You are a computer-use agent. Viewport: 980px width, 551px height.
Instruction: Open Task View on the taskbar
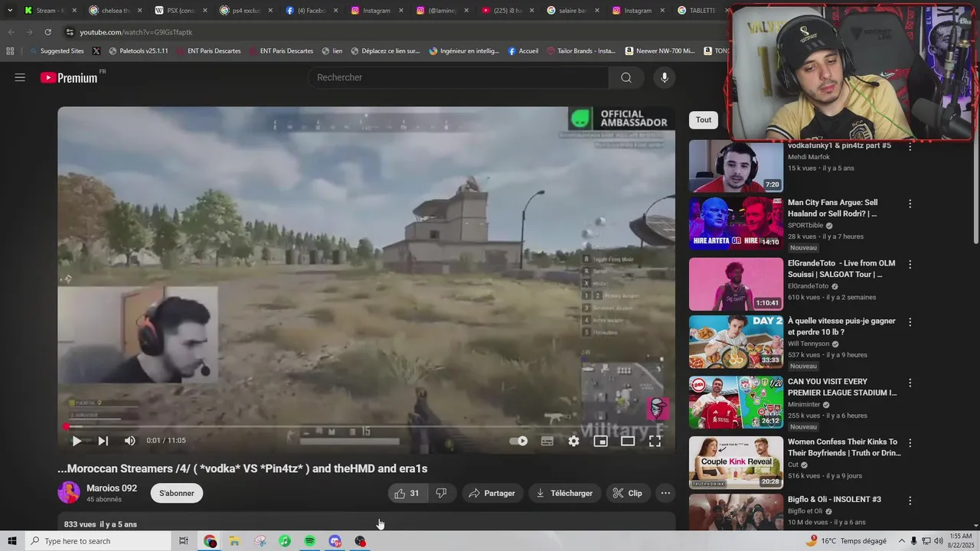click(184, 541)
